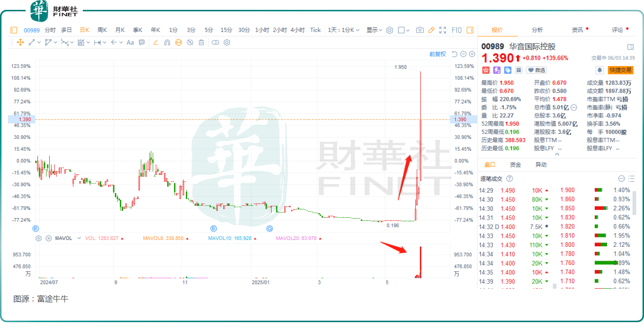The width and height of the screenshot is (644, 332).
Task: Collapse the quote details chevron
Action: click(x=557, y=154)
